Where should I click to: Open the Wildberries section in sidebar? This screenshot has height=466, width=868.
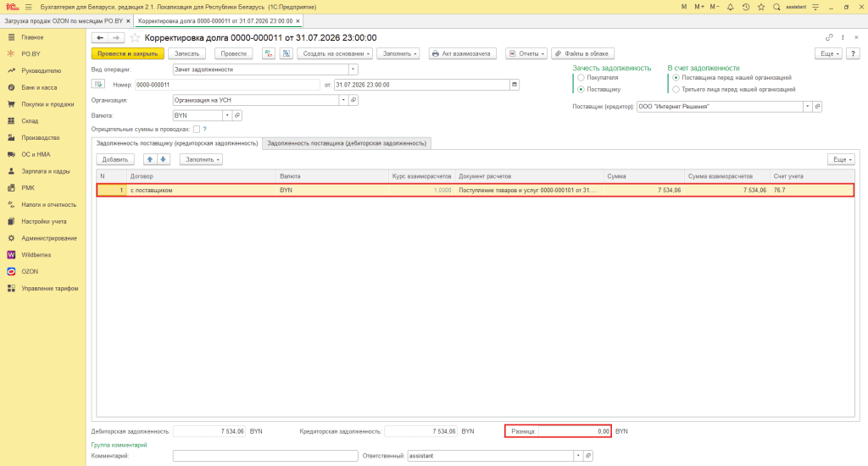coord(36,255)
